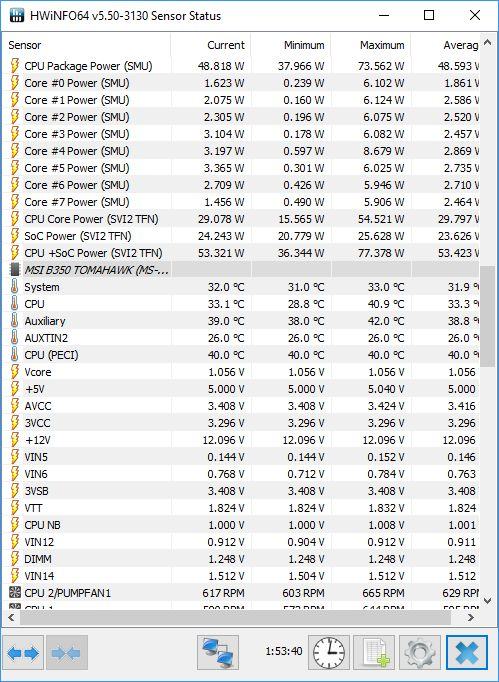Image resolution: width=499 pixels, height=682 pixels.
Task: Select the Vcore voltage row
Action: click(x=241, y=372)
